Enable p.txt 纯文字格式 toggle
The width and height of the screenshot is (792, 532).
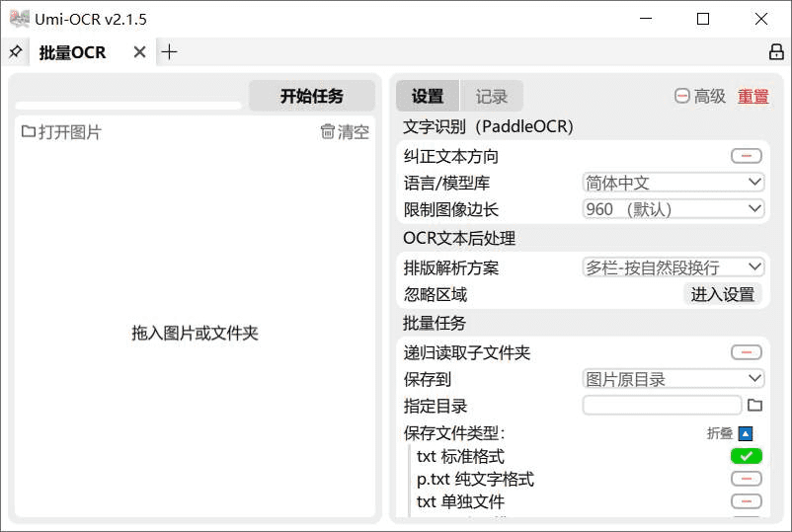pyautogui.click(x=746, y=479)
